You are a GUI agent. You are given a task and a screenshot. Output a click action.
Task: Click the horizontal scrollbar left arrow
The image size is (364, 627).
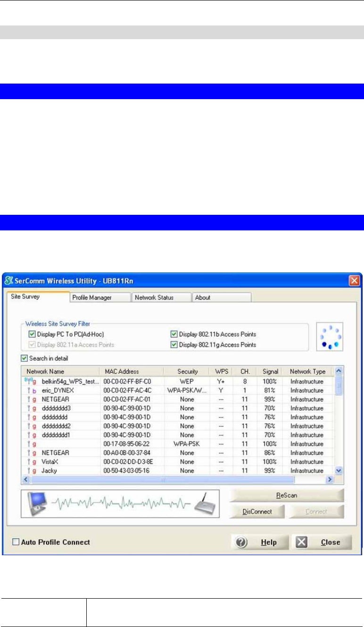point(26,479)
